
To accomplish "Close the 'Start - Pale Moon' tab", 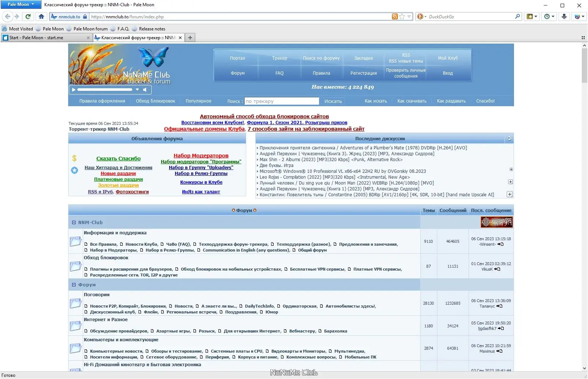I will [88, 38].
